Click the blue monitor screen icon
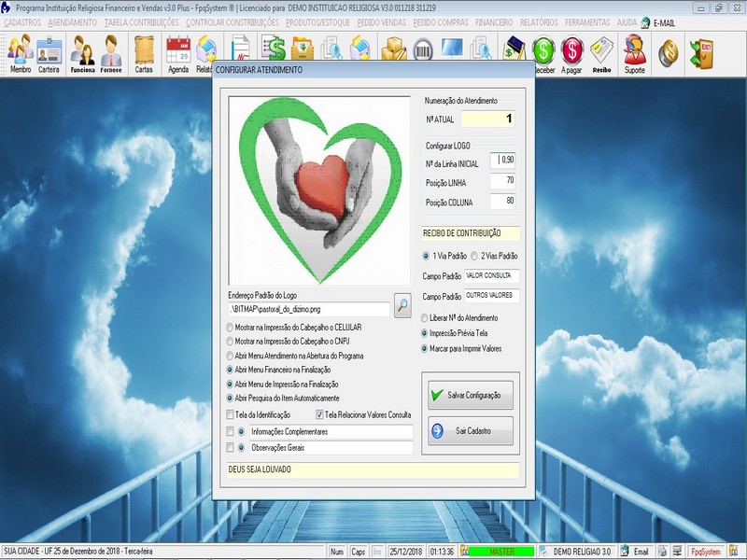Viewport: 747px width, 560px height. point(452,48)
